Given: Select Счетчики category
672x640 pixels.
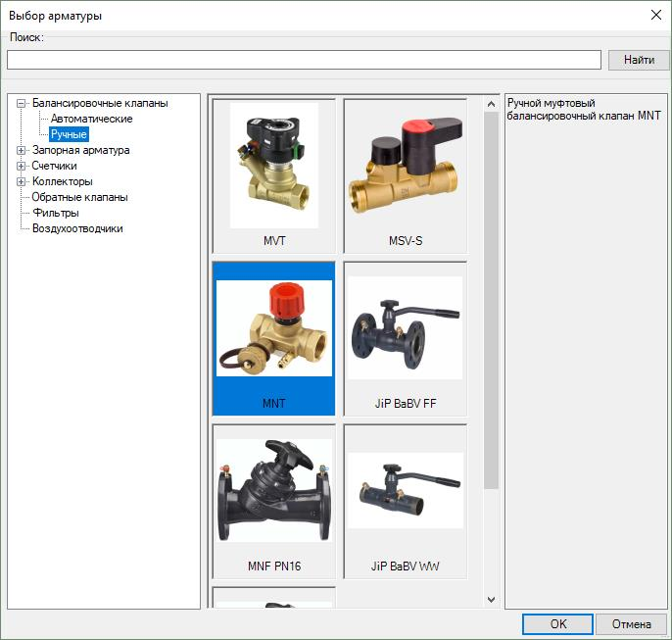Looking at the screenshot, I should (x=54, y=166).
